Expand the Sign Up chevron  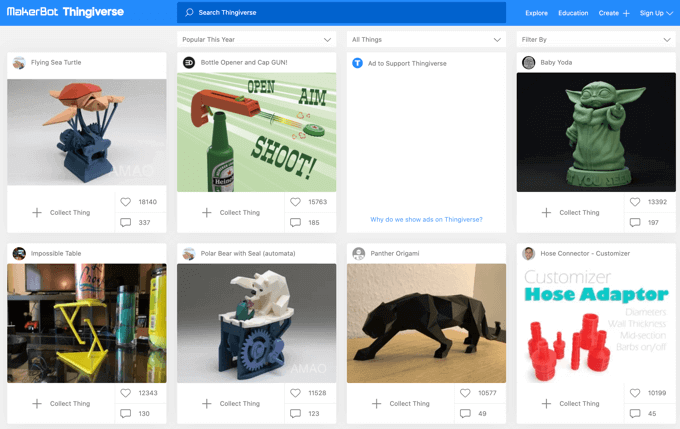[x=669, y=13]
